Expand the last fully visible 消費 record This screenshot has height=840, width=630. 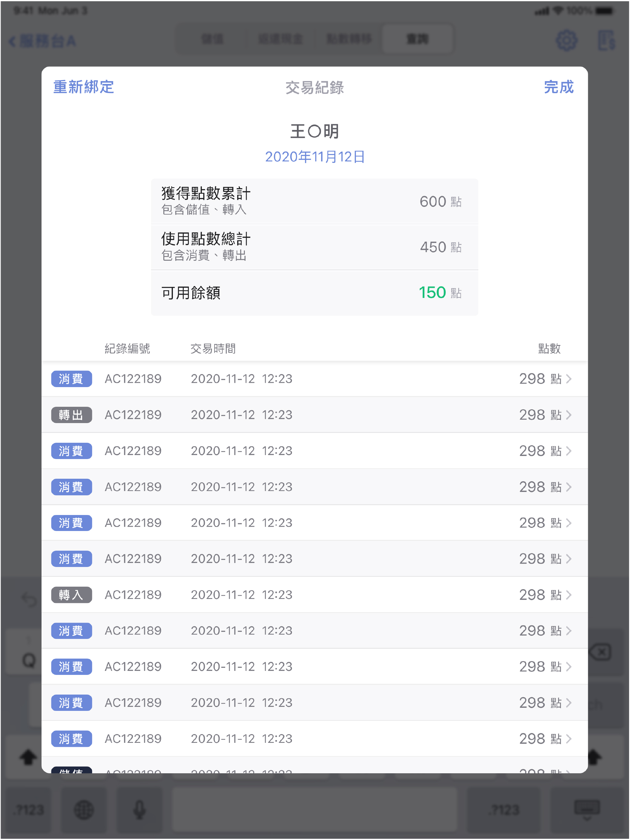click(x=569, y=739)
